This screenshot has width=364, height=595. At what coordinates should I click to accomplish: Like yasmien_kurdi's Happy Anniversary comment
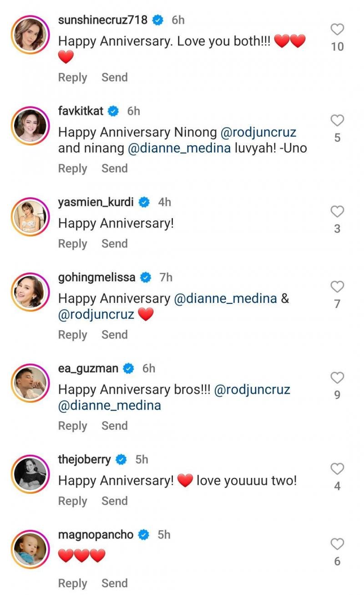[x=337, y=212]
